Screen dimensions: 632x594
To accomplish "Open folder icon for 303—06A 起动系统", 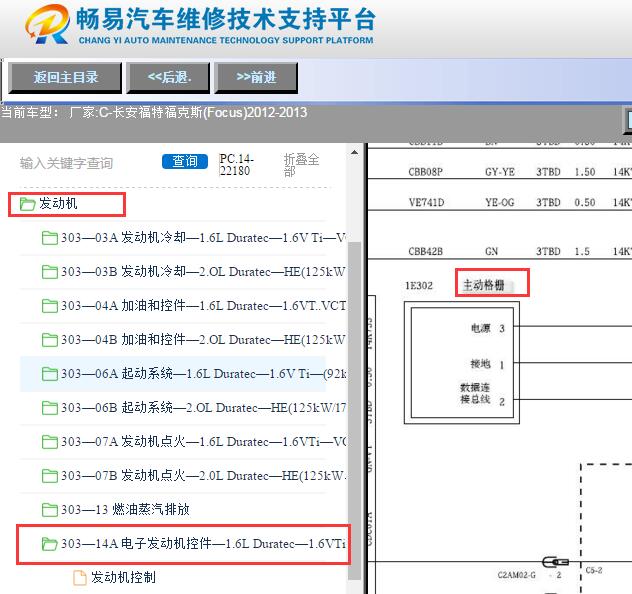I will (50, 374).
